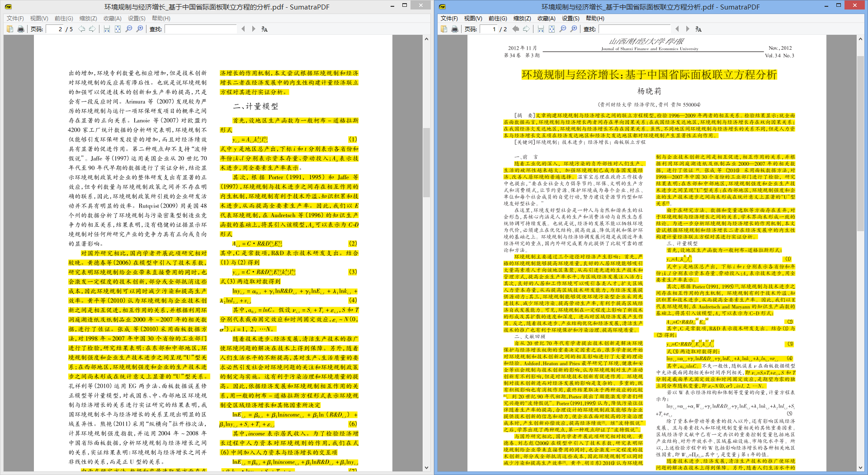Find next match in left window

(x=254, y=29)
